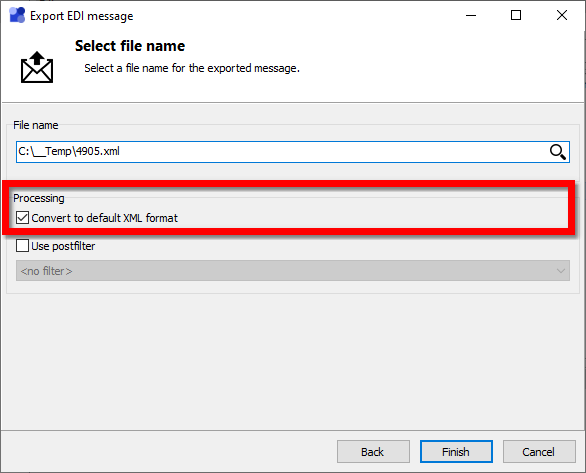586x473 pixels.
Task: Click the Finish button
Action: (456, 452)
